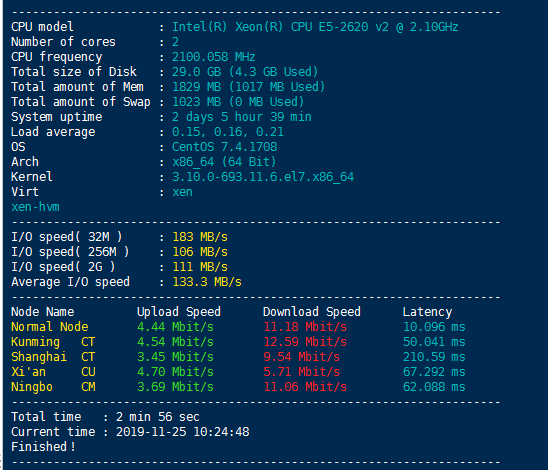The width and height of the screenshot is (548, 470).
Task: Click the 183 MB/s I/O speed
Action: click(200, 237)
